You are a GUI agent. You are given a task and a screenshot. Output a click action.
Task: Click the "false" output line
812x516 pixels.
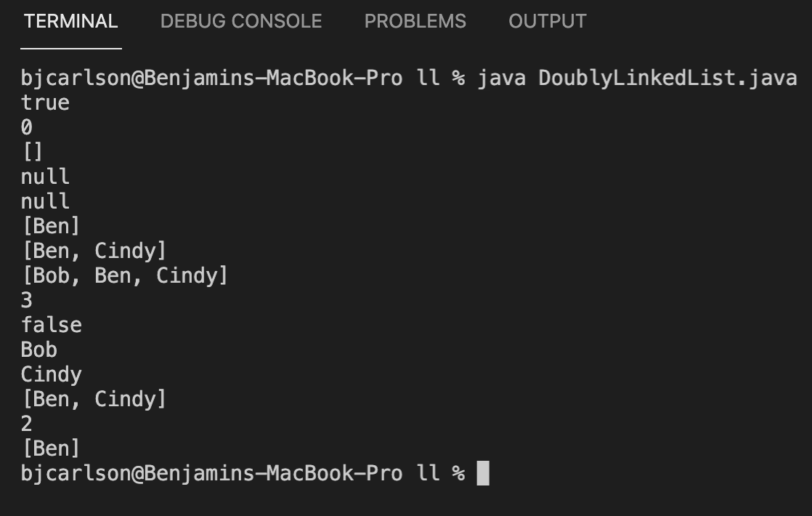[x=51, y=325]
